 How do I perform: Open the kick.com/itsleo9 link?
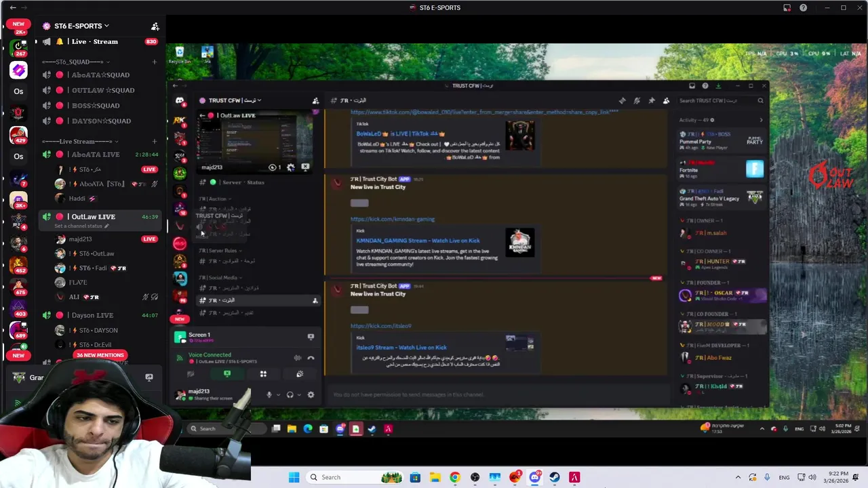click(x=380, y=326)
